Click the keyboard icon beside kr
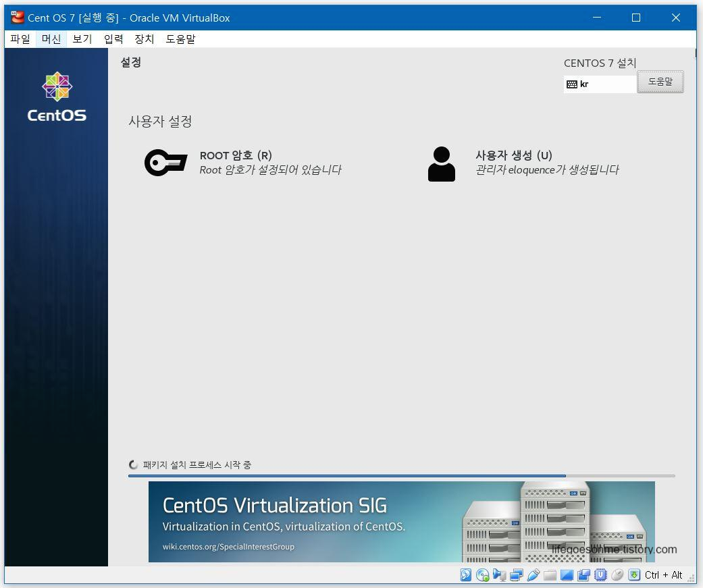This screenshot has width=703, height=588. [571, 84]
